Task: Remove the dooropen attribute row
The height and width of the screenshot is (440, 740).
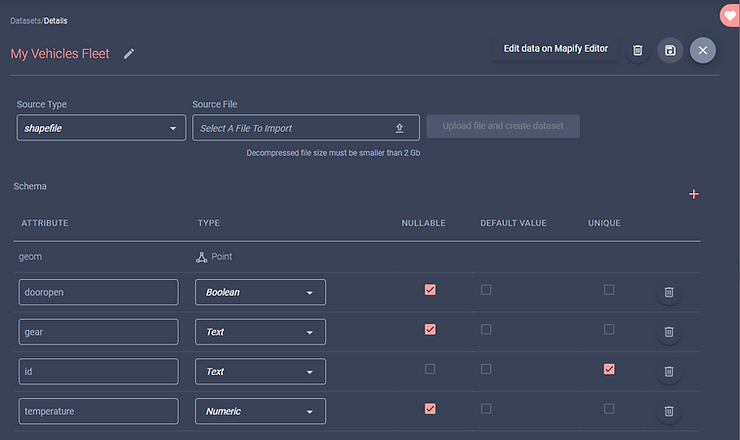Action: coord(669,292)
